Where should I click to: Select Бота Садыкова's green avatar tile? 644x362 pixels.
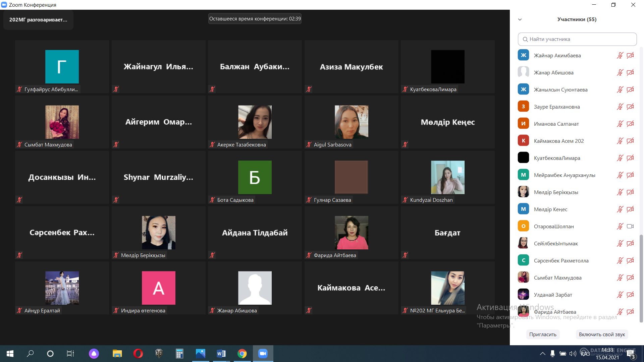pos(255,177)
